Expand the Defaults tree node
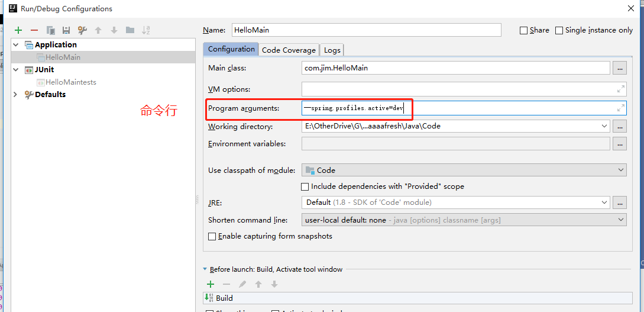Viewport: 644px width, 312px height. click(16, 95)
